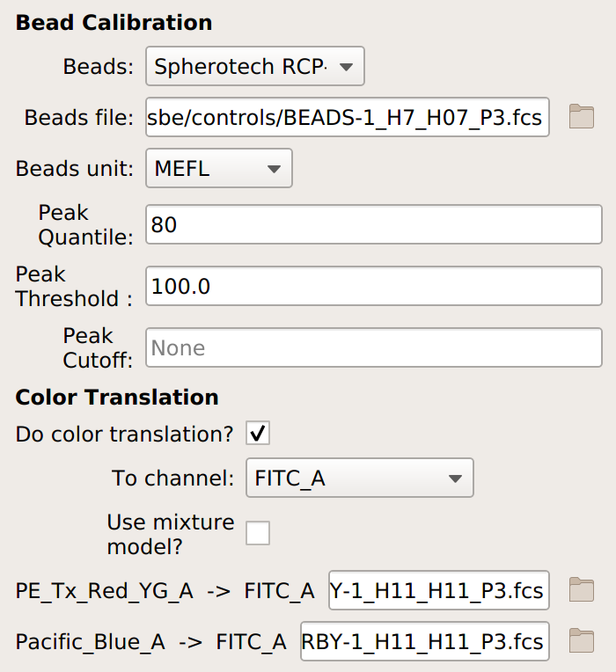Click the Use mixture model label

(171, 534)
